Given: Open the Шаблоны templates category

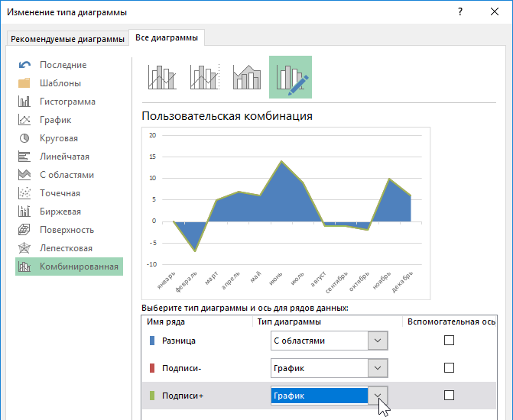Looking at the screenshot, I should coord(60,83).
